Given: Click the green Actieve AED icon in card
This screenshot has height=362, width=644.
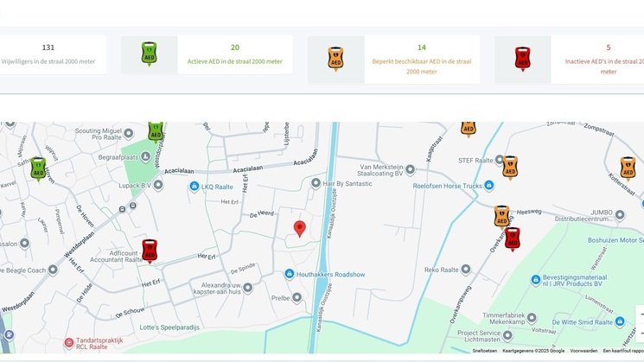Looking at the screenshot, I should [149, 55].
